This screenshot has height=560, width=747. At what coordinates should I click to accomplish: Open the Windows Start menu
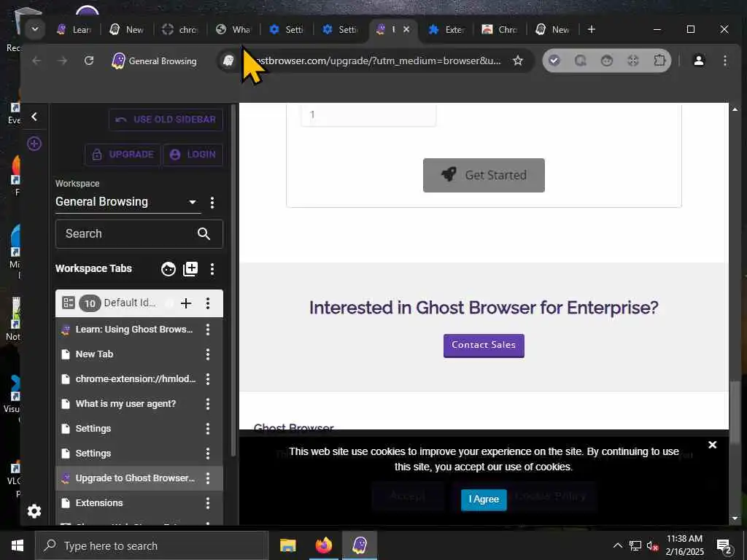tap(18, 545)
